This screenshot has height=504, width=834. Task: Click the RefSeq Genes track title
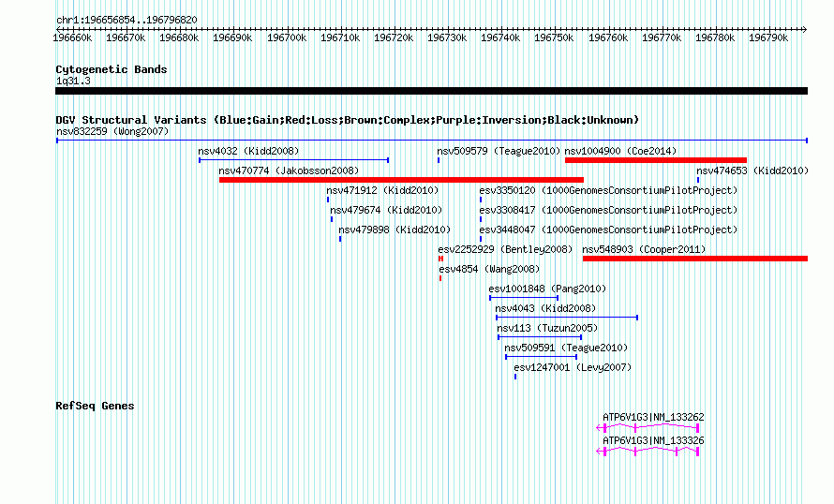point(95,406)
